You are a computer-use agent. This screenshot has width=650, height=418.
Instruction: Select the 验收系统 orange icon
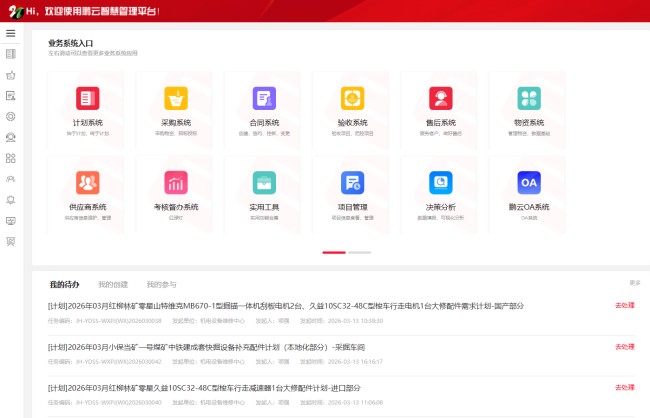click(x=352, y=98)
